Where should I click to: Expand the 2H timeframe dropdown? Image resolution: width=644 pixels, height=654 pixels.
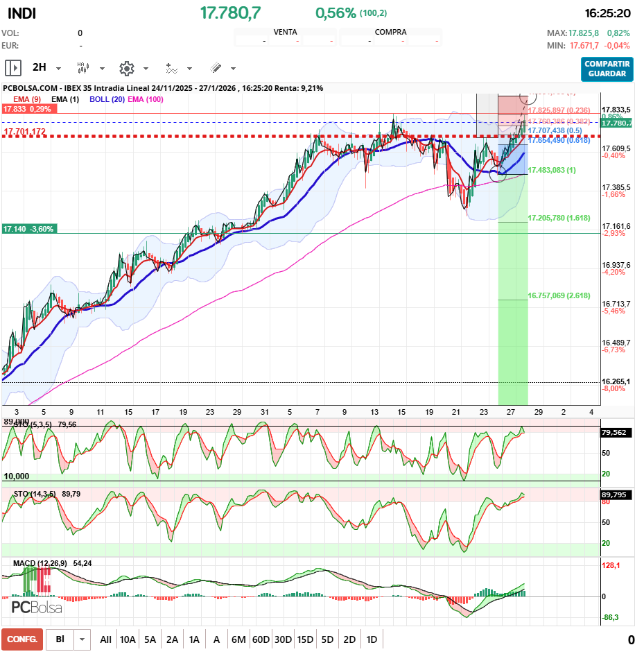click(58, 69)
